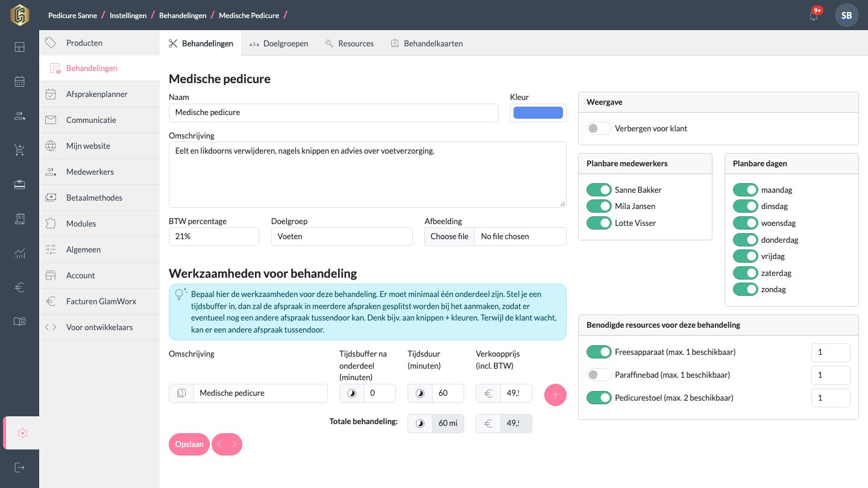
Task: Open the reports chart icon in left rail
Action: point(19,254)
